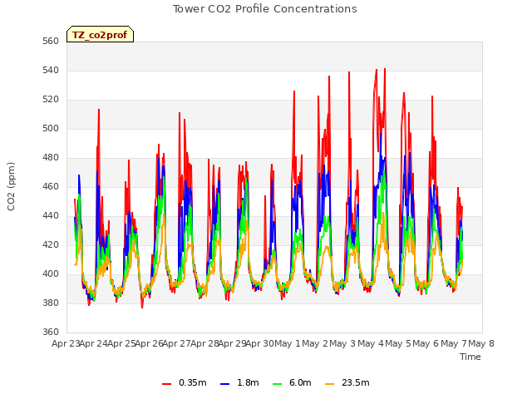532x399 pixels.
Task: Click the 380 y-axis tick label
Action: point(51,303)
